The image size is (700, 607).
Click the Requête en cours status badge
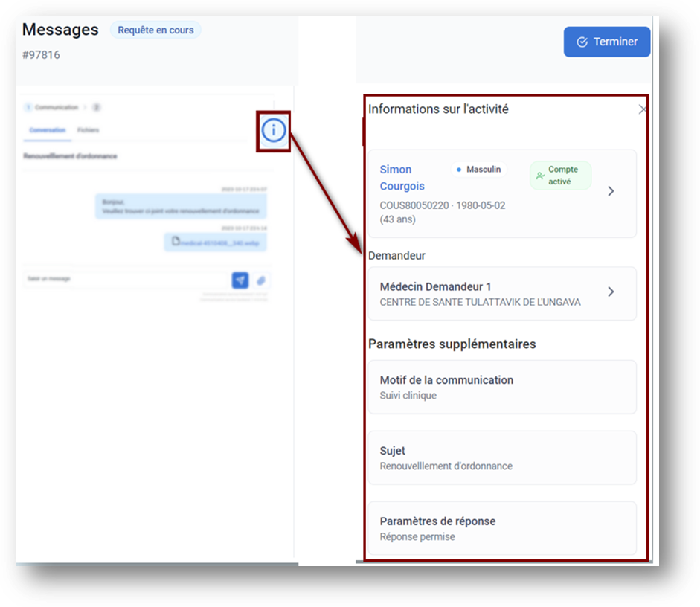tap(155, 30)
